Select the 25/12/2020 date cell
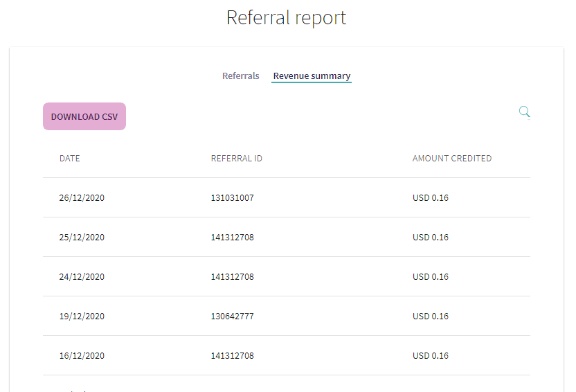This screenshot has width=576, height=392. pos(82,238)
